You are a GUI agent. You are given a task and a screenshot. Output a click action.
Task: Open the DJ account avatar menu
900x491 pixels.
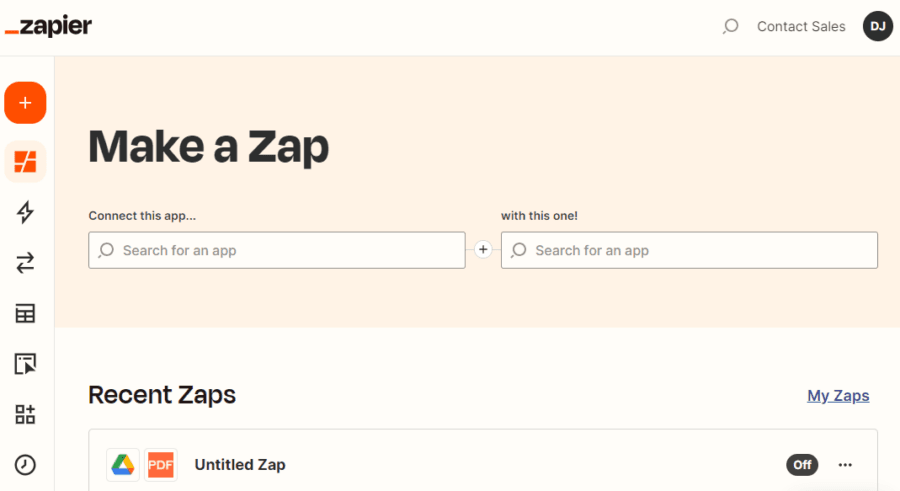coord(877,27)
